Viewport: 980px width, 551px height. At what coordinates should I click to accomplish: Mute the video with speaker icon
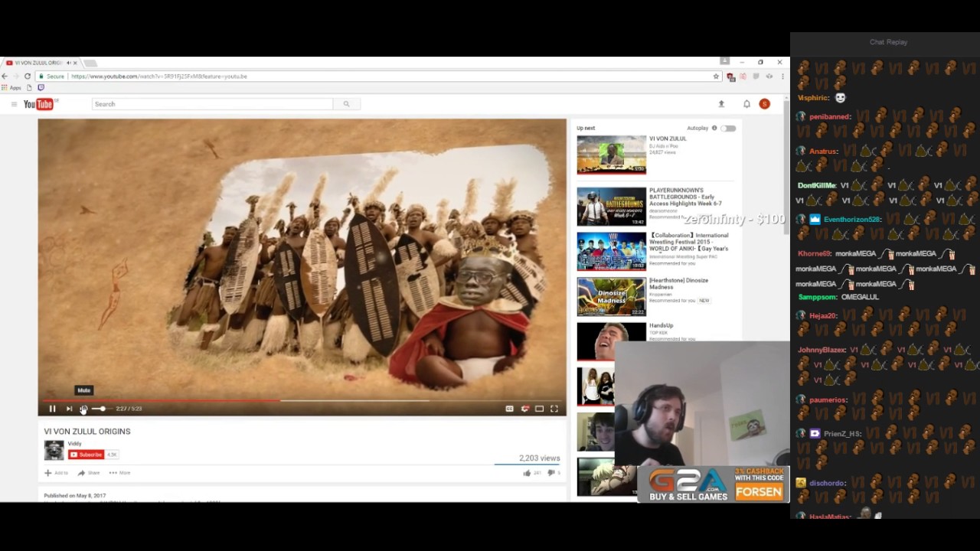[x=83, y=409]
